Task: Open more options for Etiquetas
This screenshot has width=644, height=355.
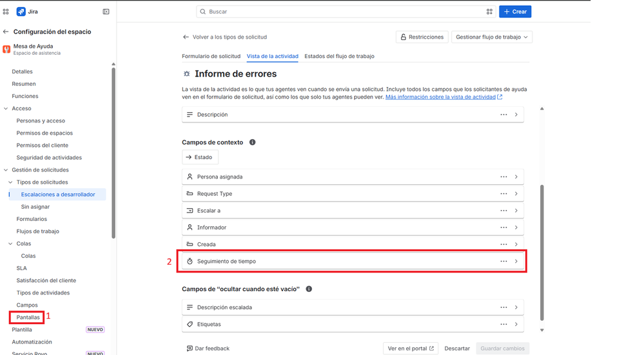Action: [503, 324]
